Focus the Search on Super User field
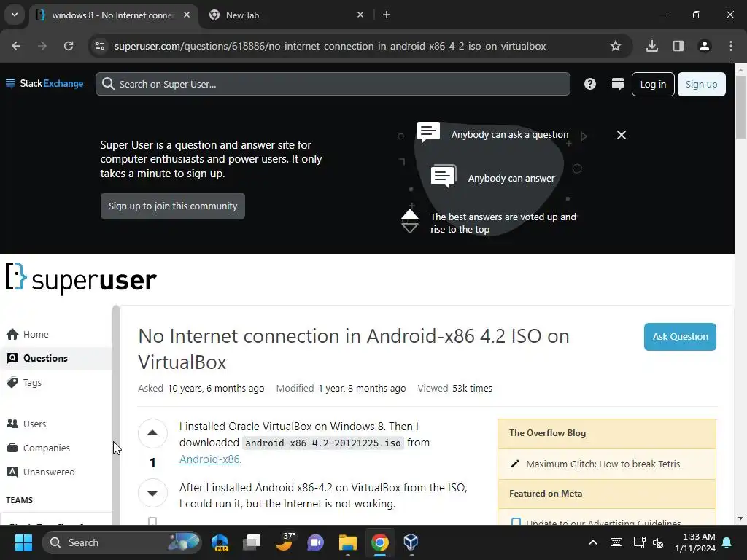 point(333,84)
